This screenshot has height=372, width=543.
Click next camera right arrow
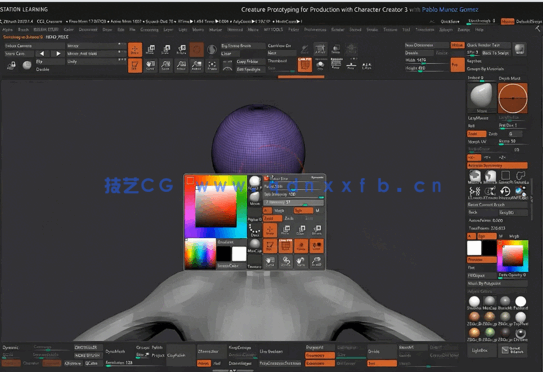click(58, 54)
